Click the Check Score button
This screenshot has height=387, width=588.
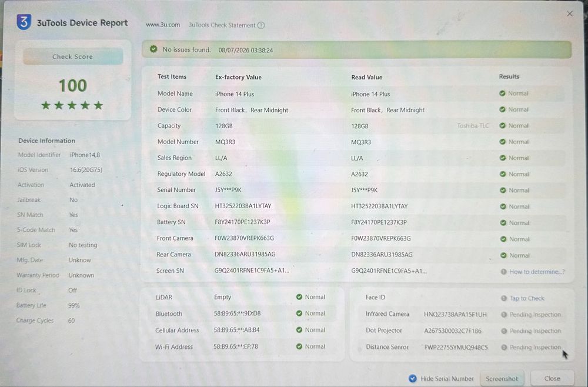73,56
